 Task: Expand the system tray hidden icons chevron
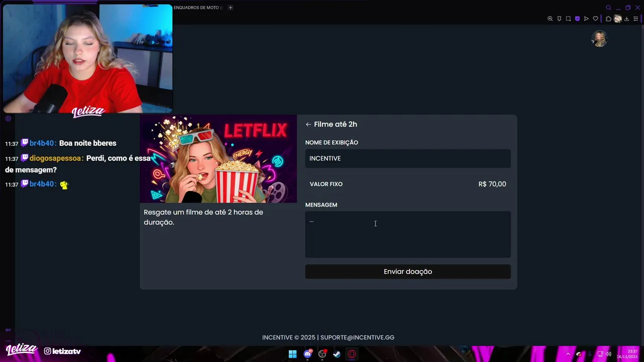pos(568,354)
